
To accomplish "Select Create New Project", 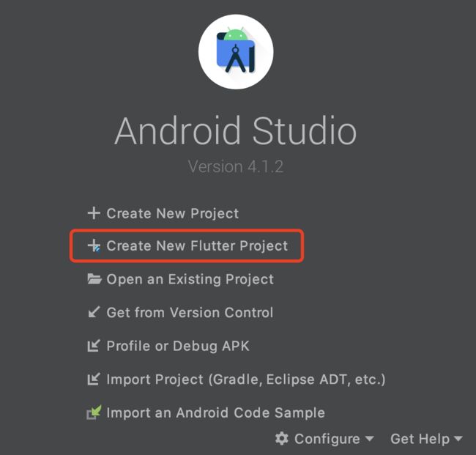I will pos(172,213).
